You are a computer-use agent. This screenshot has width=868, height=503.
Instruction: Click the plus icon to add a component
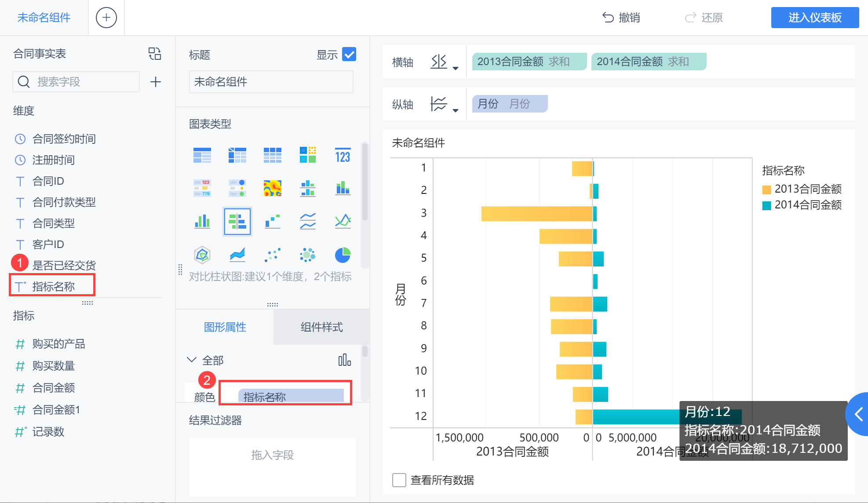106,18
